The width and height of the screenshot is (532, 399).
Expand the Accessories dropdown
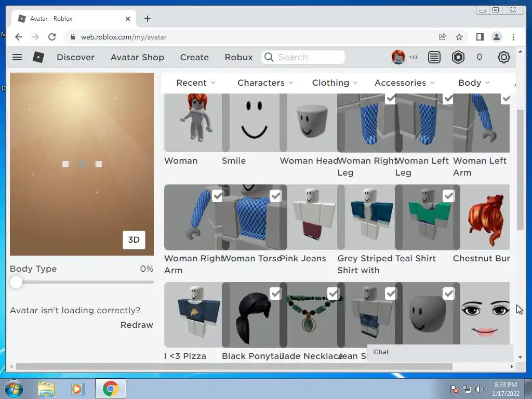pyautogui.click(x=404, y=83)
